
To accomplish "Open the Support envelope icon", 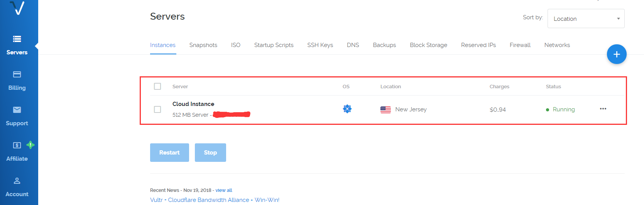I will coord(17,110).
